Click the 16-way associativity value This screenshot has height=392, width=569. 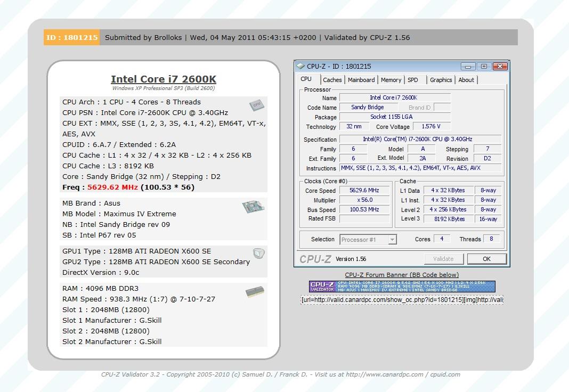tap(488, 219)
